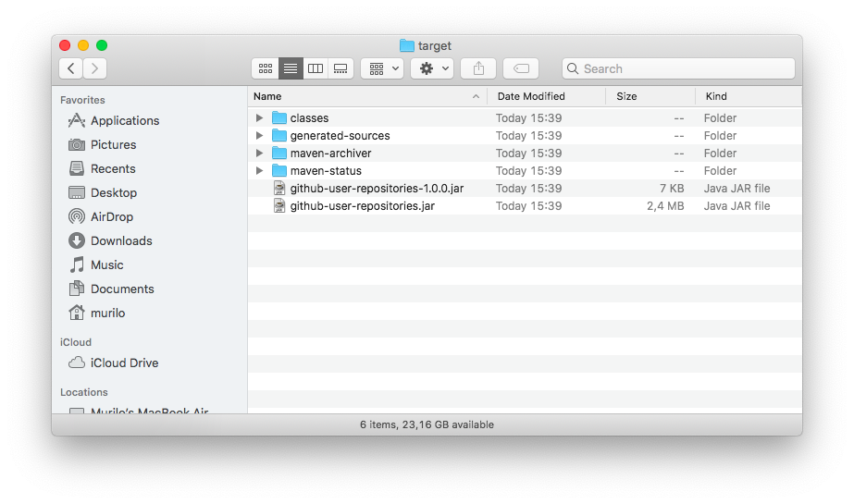Open iCloud Drive in the sidebar
This screenshot has height=504, width=854.
point(124,363)
